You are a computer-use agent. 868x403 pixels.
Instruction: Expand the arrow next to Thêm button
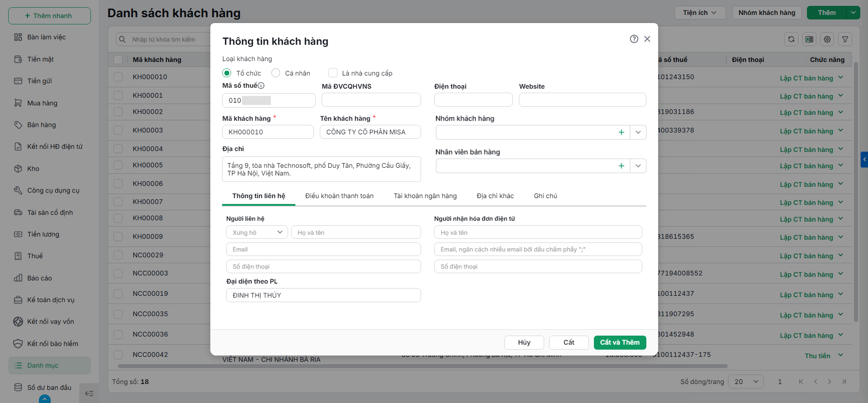point(853,13)
